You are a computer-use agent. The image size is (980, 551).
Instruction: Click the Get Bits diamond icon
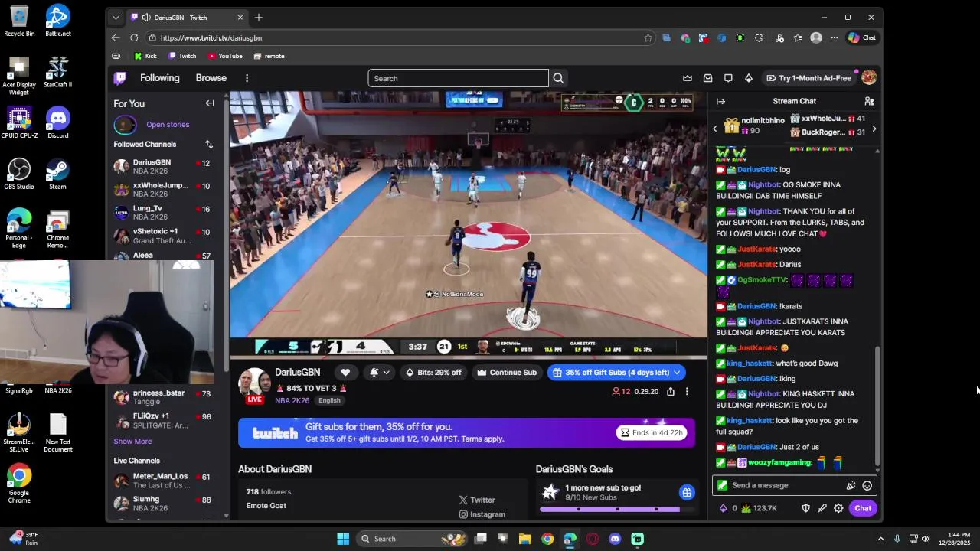point(749,78)
